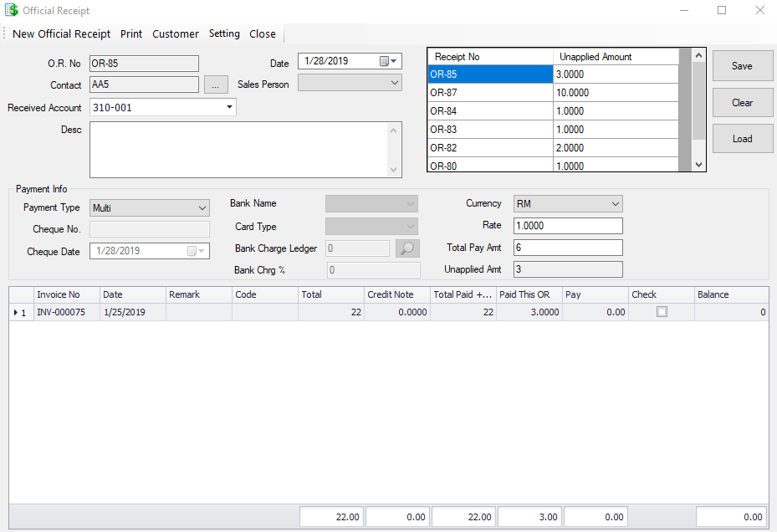777x532 pixels.
Task: Click the Receipt No column header
Action: [x=490, y=57]
